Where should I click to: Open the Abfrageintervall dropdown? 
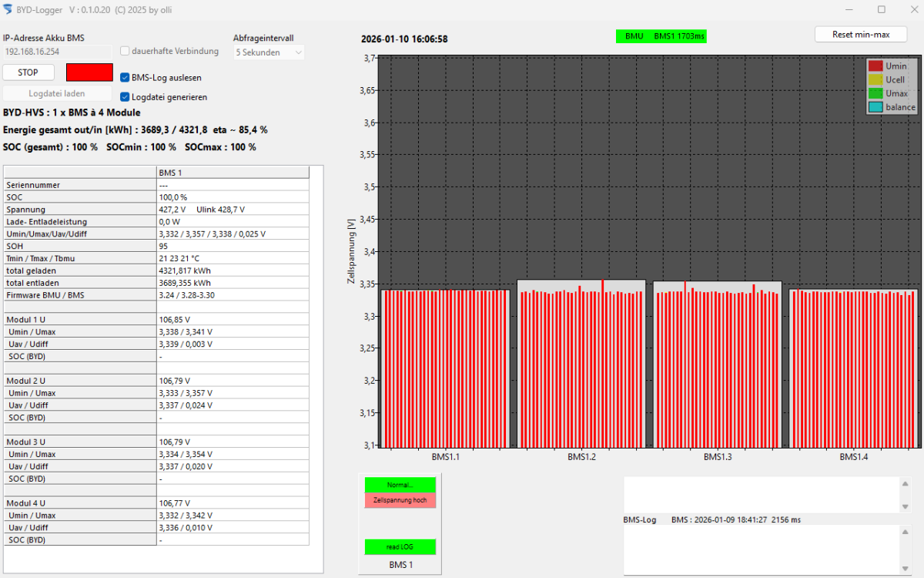pyautogui.click(x=269, y=52)
